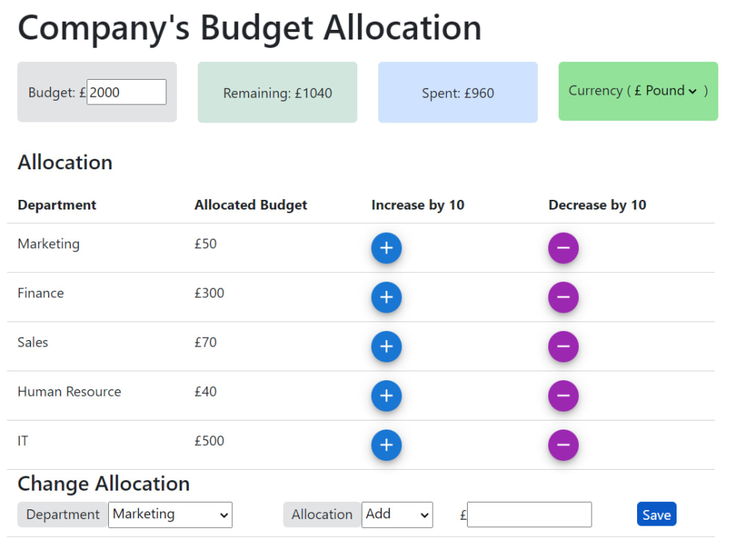Decrease Marketing budget with minus icon
Screen dimensions: 746x560
(563, 248)
